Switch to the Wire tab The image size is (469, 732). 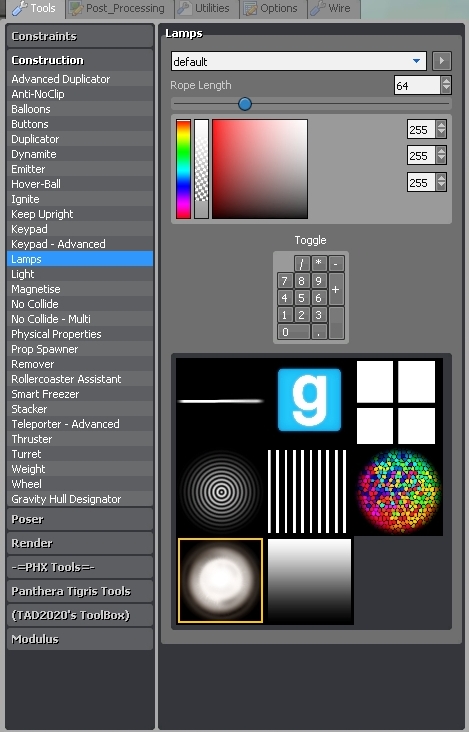pyautogui.click(x=333, y=9)
